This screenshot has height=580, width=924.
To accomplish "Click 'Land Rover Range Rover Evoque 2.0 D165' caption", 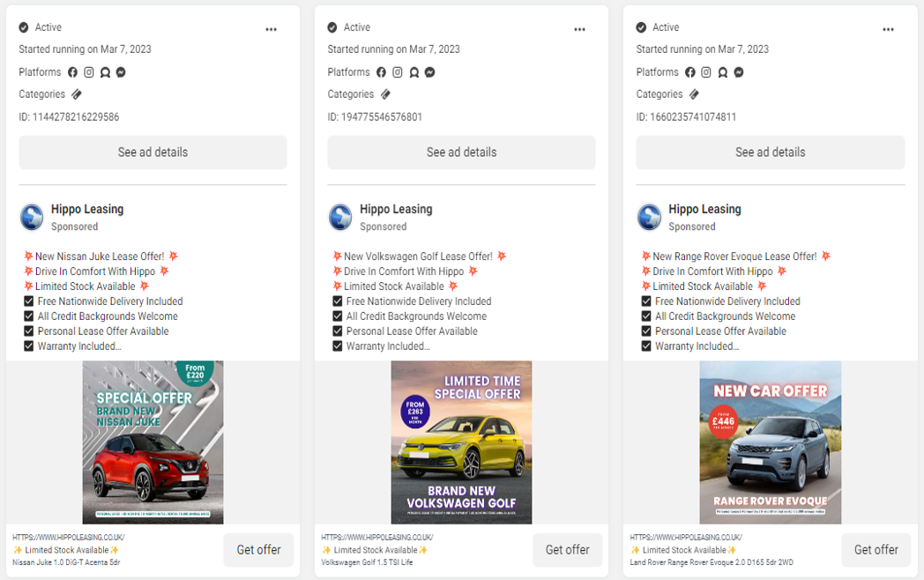I will pyautogui.click(x=712, y=562).
